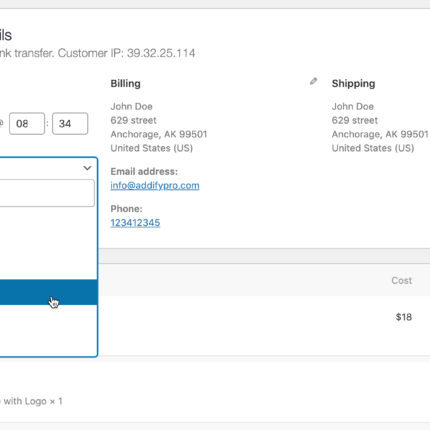Click the Cost column header
This screenshot has width=430, height=430.
[402, 280]
